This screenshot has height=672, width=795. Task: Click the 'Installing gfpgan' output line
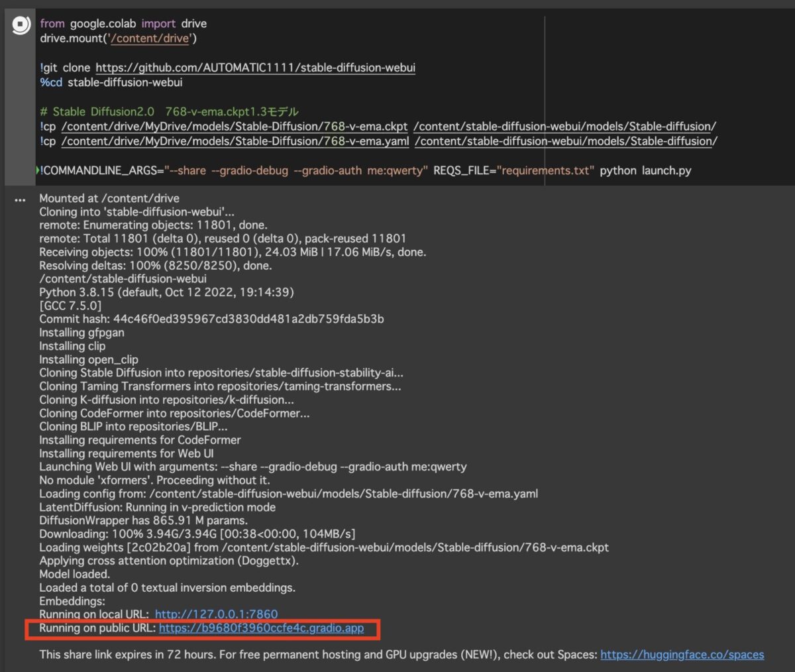81,333
